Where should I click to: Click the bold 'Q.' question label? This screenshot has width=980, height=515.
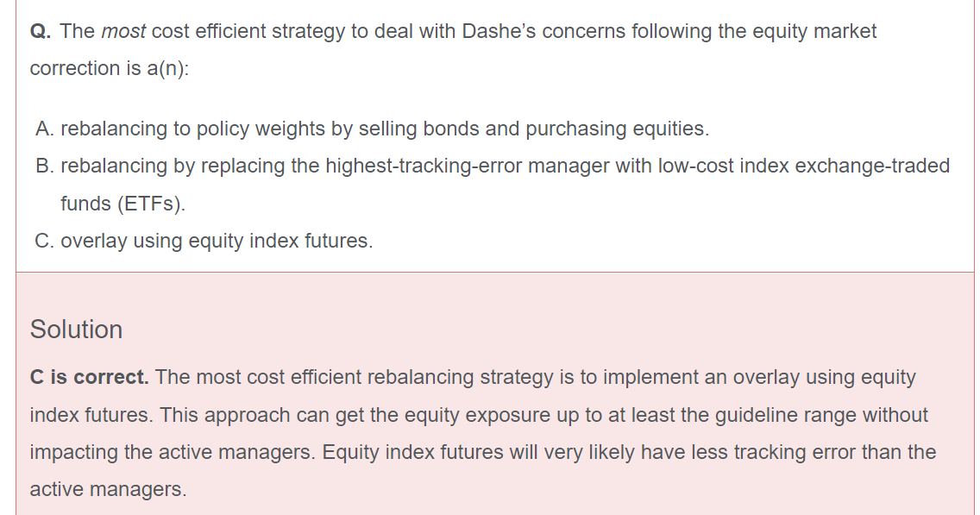[41, 32]
